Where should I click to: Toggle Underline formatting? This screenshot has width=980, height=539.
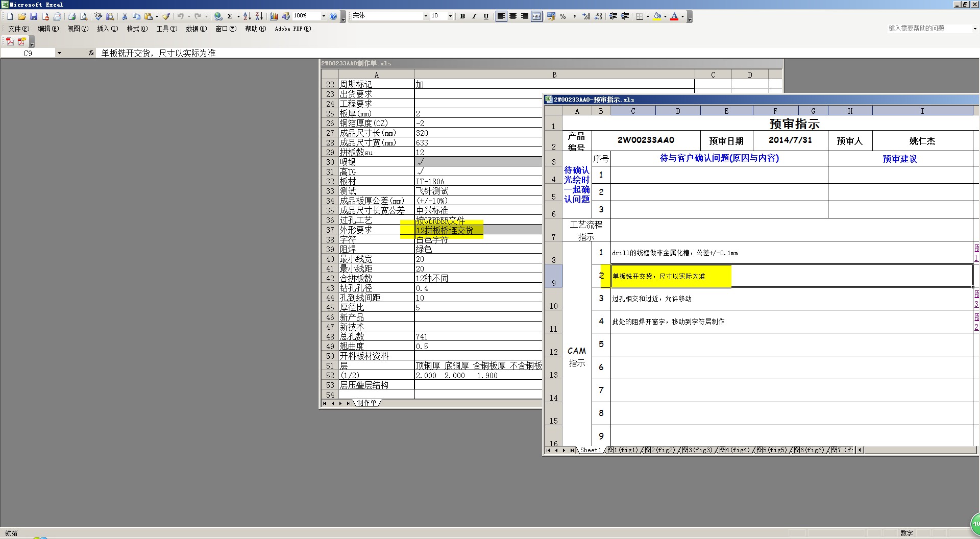point(486,16)
